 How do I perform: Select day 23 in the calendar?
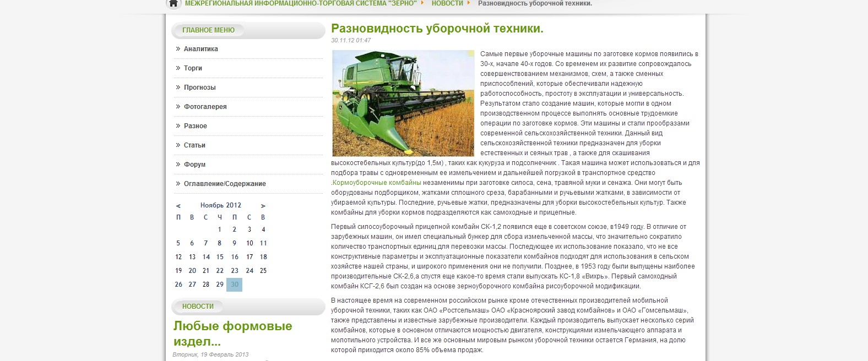point(235,271)
